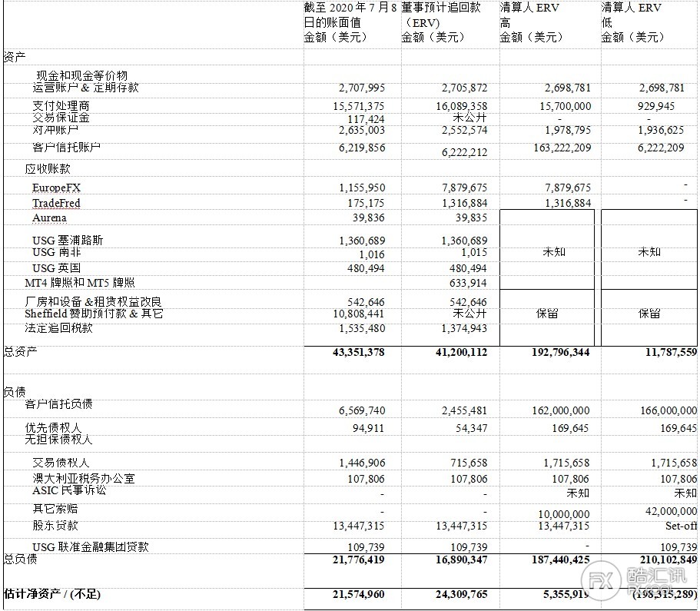Select the '估计净资产 / (不足)' row label
Image resolution: width=700 pixels, height=611 pixels.
[x=52, y=594]
